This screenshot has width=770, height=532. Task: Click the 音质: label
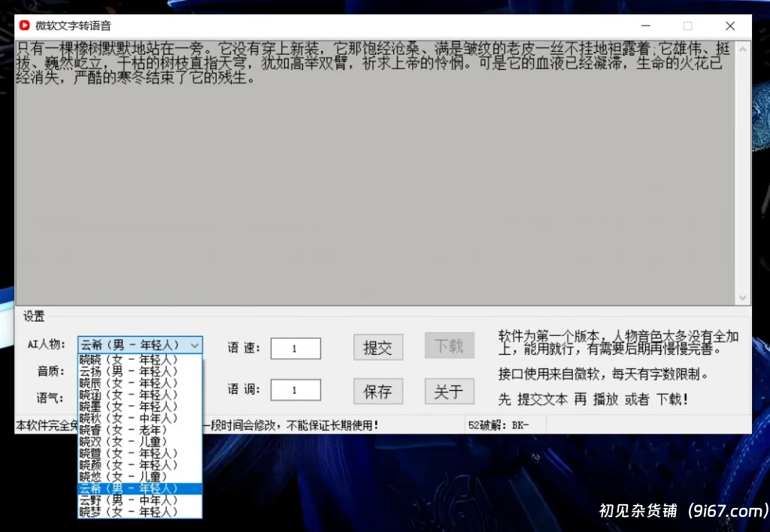pyautogui.click(x=50, y=371)
